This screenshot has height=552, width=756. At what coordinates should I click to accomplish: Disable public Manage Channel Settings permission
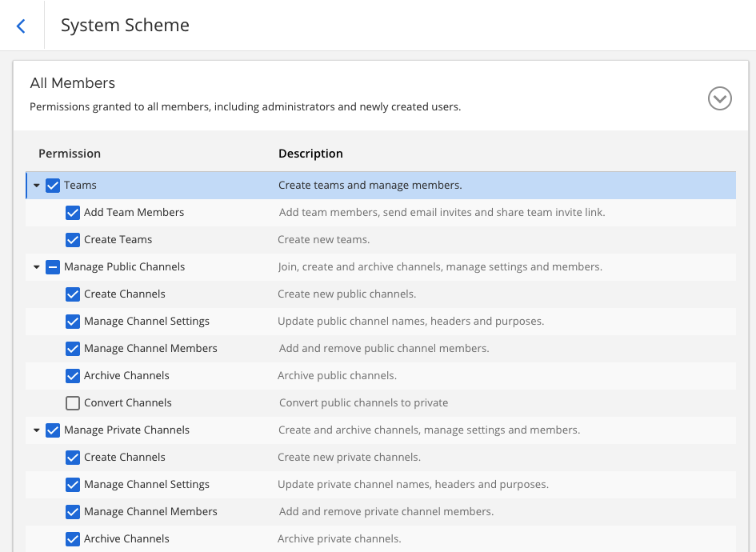(73, 322)
